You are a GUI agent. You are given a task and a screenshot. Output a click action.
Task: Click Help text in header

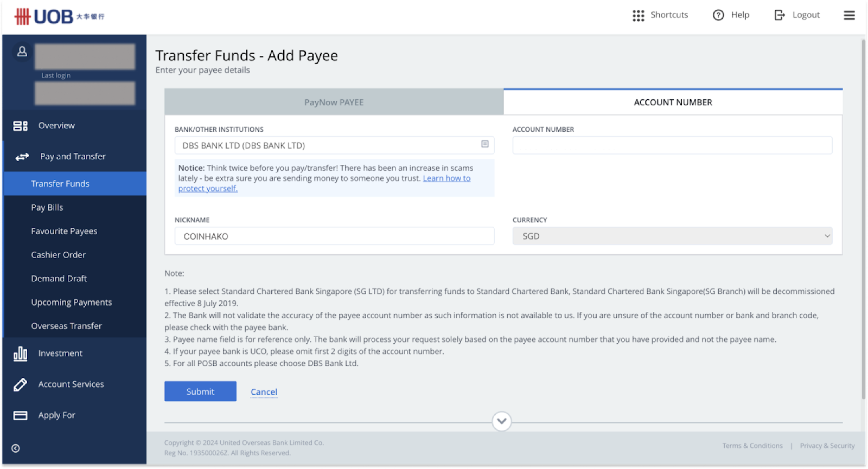tap(740, 15)
